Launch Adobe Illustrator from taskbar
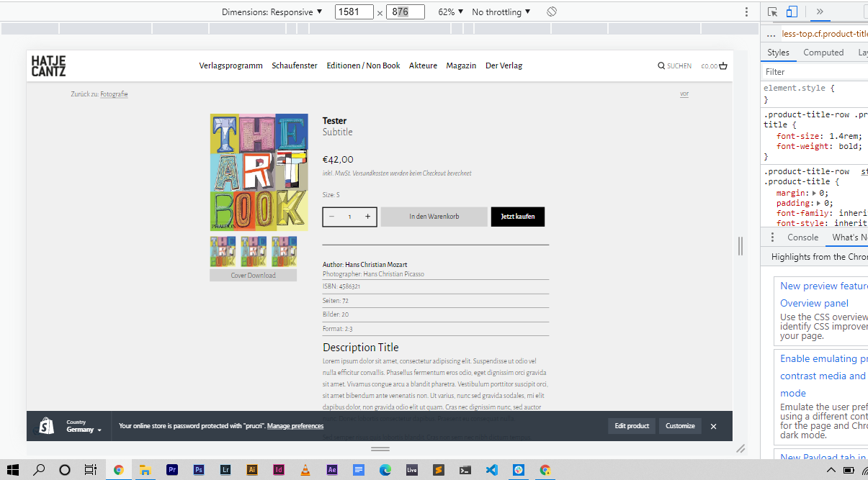 [252, 470]
